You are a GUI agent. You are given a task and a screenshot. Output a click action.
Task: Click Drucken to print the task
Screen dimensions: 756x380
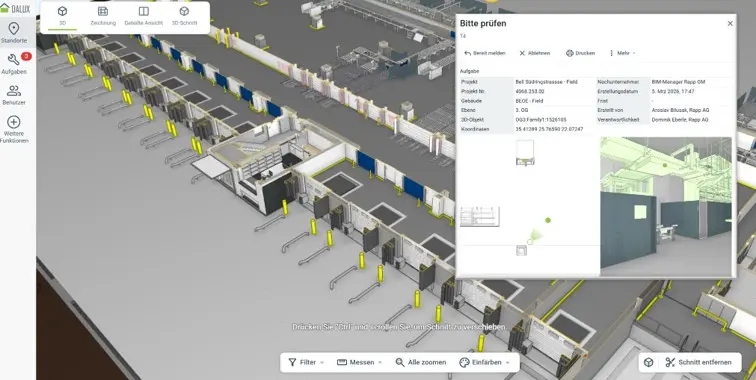pyautogui.click(x=580, y=53)
